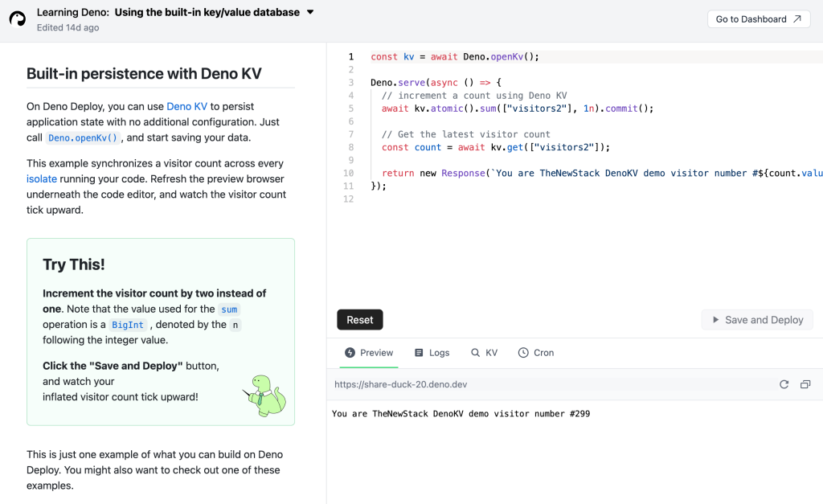The width and height of the screenshot is (823, 504).
Task: Open the Cron tab
Action: coord(536,353)
